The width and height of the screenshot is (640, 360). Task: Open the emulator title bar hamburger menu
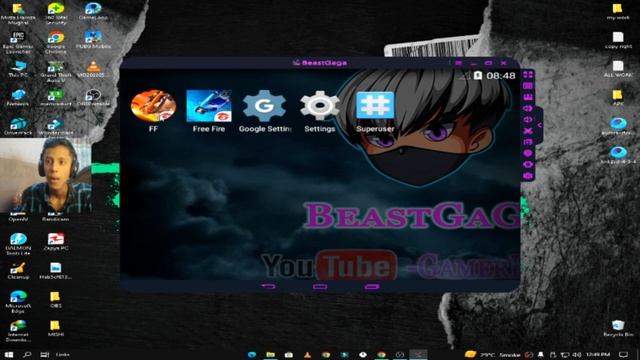click(458, 63)
